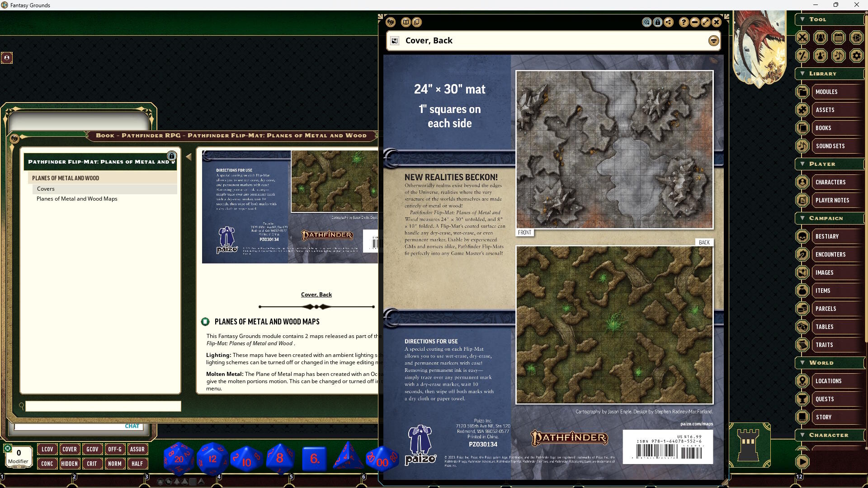Toggle the ASSUR modifier button
Screen dimensions: 868x488
[137, 449]
